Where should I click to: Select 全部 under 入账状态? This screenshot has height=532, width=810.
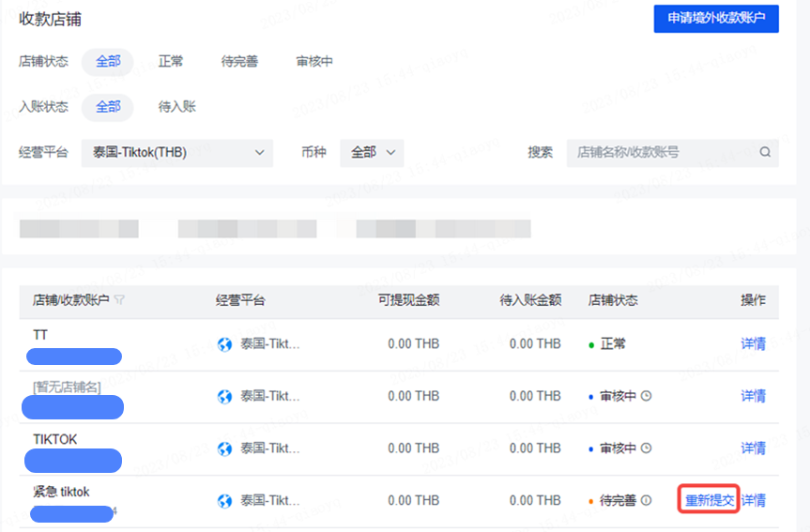(x=107, y=107)
